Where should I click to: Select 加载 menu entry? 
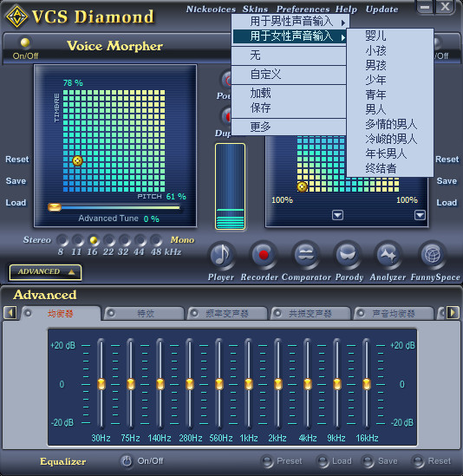click(x=289, y=93)
